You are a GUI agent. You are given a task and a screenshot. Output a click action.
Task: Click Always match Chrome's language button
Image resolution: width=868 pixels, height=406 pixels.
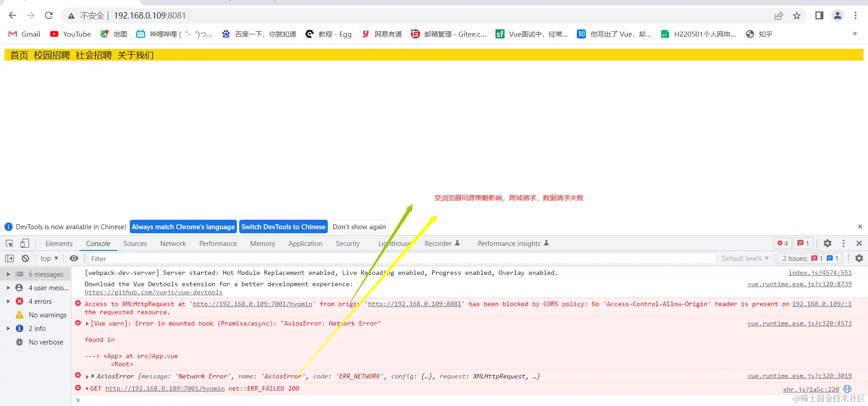pos(183,227)
